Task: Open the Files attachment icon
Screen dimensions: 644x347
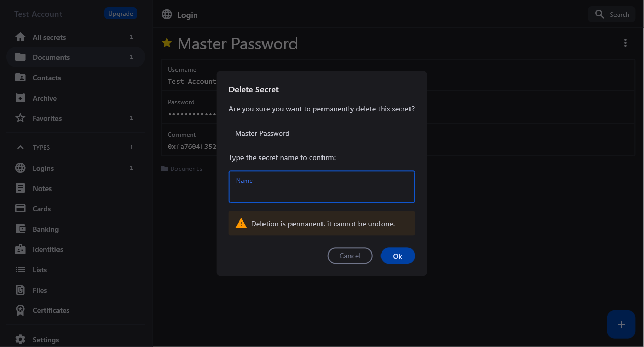Action: point(20,290)
